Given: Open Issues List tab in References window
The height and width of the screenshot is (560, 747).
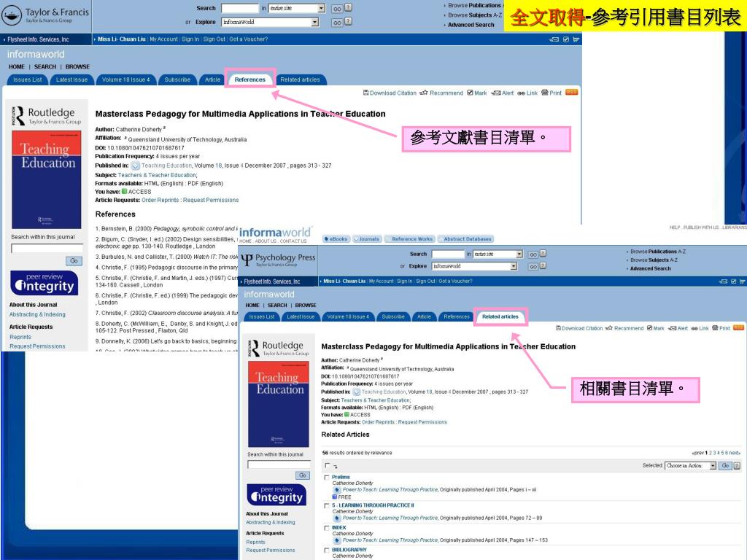Looking at the screenshot, I should click(28, 79).
